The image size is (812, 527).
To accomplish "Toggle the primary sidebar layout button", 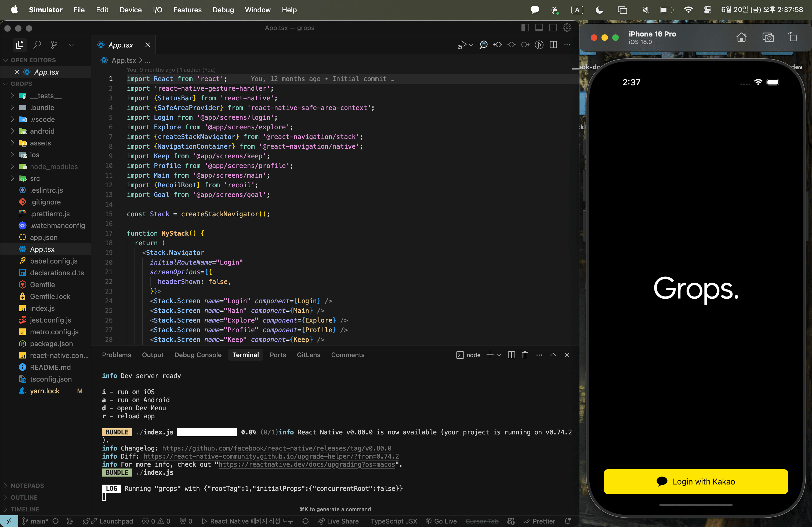I will tap(525, 28).
